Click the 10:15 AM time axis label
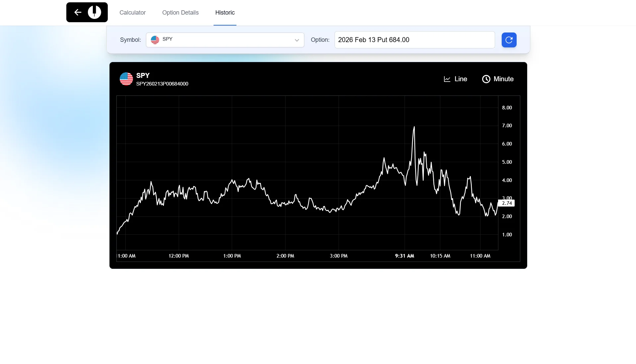 [440, 256]
